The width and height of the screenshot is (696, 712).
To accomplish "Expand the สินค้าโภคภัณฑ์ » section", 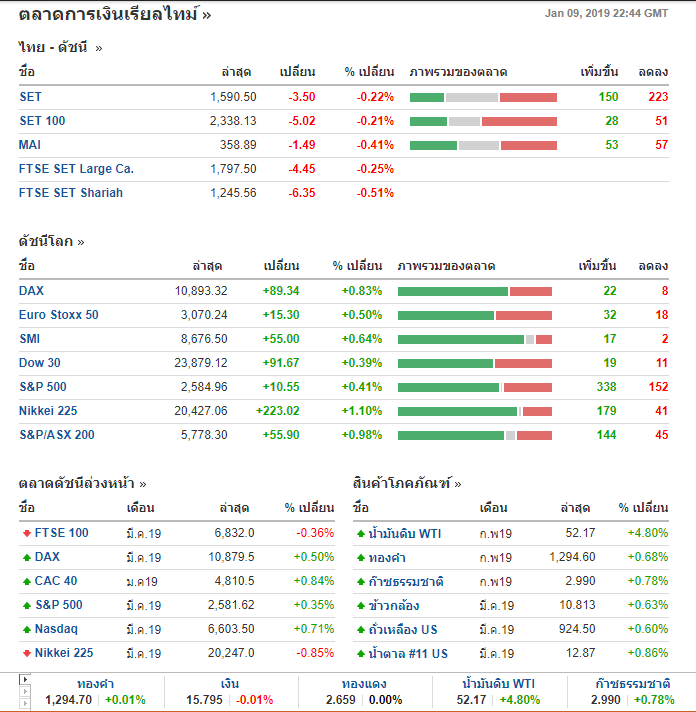I will coord(407,483).
